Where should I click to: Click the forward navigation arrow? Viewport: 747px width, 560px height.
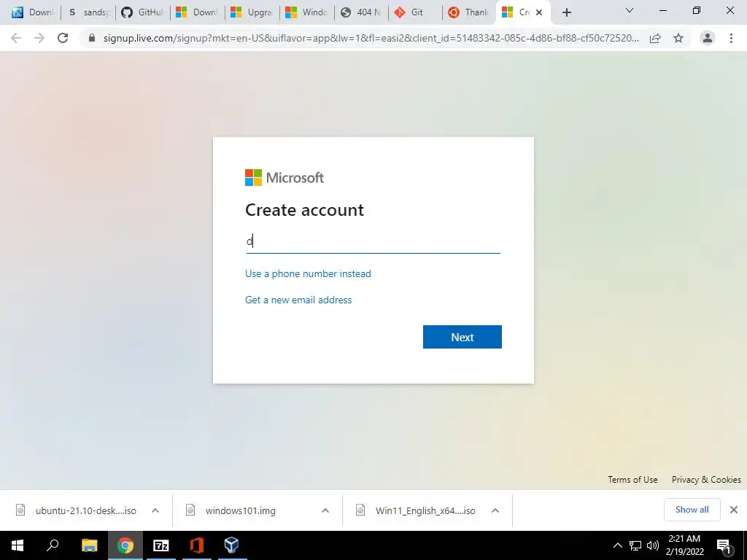(39, 38)
